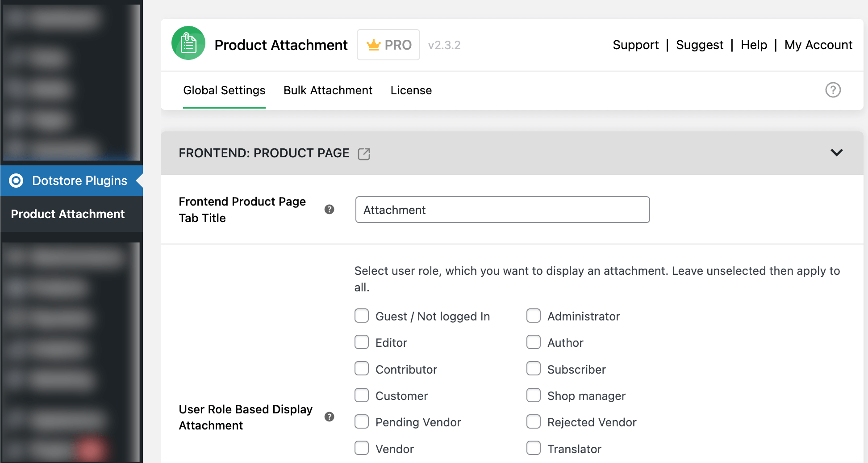Open the License tab
This screenshot has height=463, width=868.
click(411, 90)
